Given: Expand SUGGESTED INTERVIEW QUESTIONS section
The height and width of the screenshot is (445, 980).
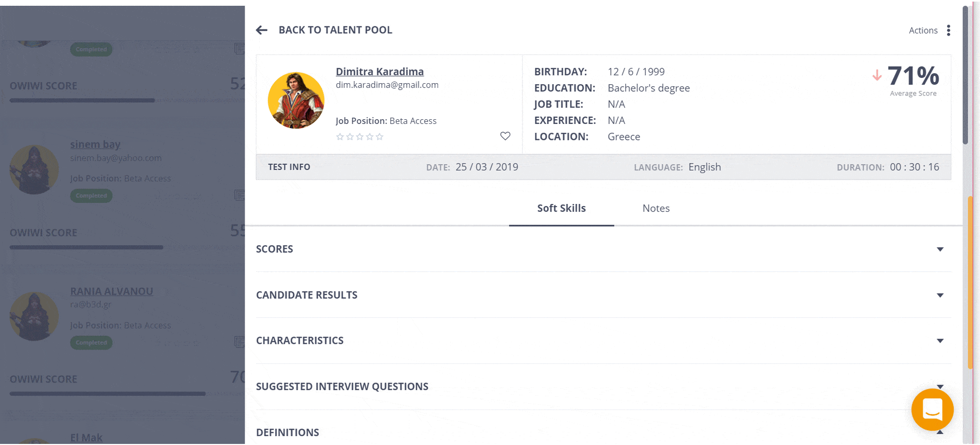Looking at the screenshot, I should click(x=603, y=387).
